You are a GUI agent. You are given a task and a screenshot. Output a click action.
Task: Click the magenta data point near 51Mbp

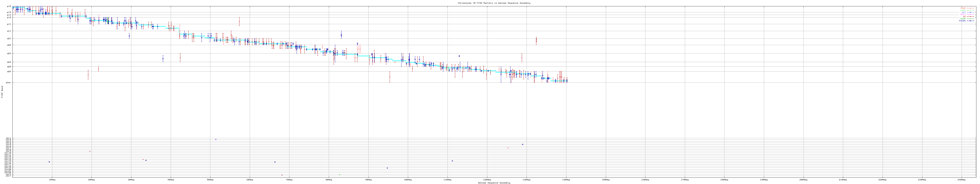point(216,139)
